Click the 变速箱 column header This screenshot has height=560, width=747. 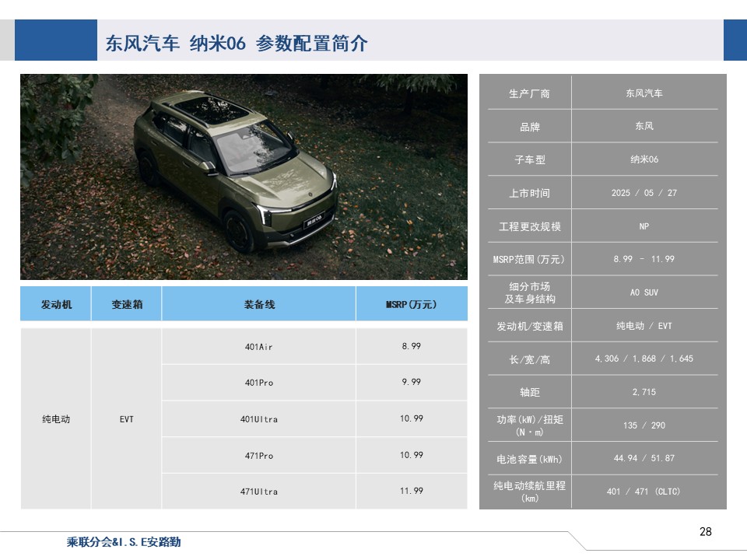coord(127,304)
